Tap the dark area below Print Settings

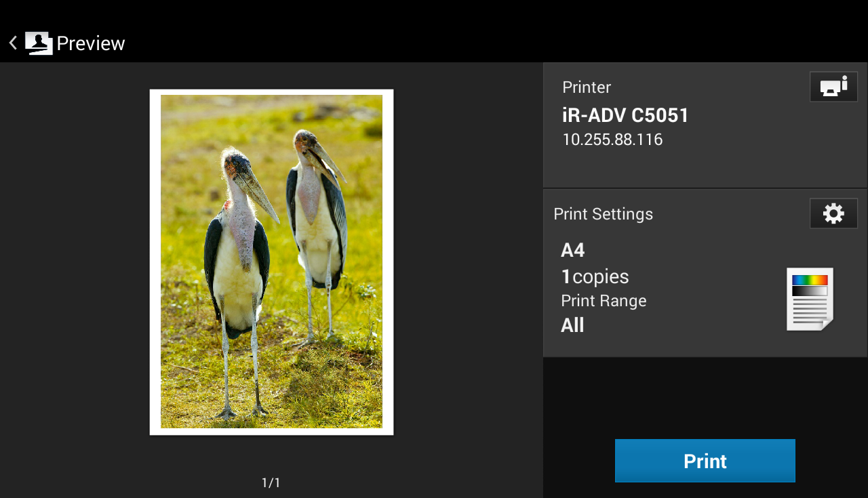point(705,393)
